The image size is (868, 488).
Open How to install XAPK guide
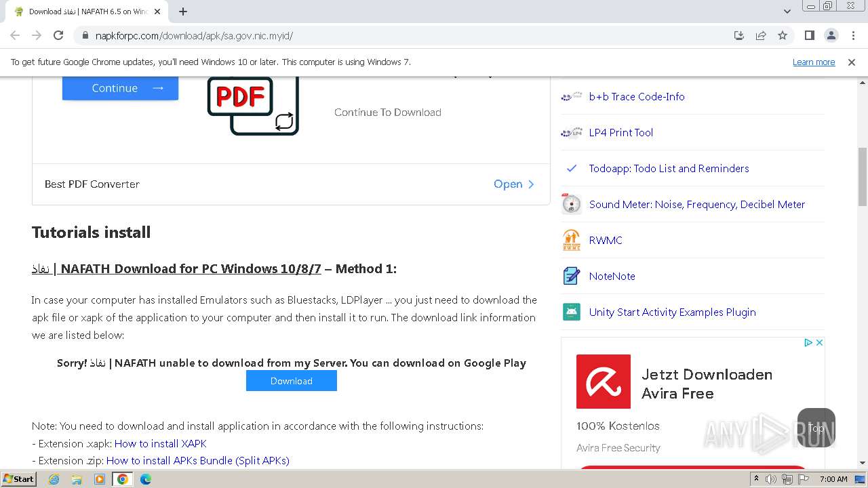click(x=161, y=443)
